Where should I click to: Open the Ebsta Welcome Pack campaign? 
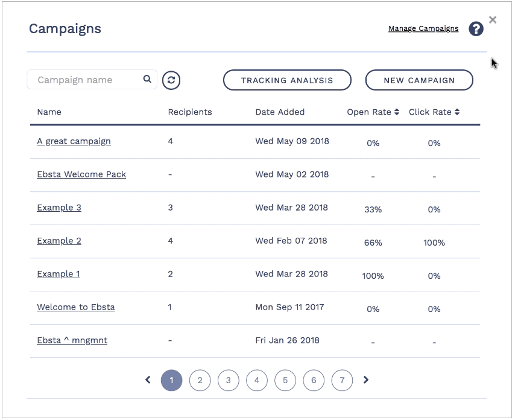(81, 174)
